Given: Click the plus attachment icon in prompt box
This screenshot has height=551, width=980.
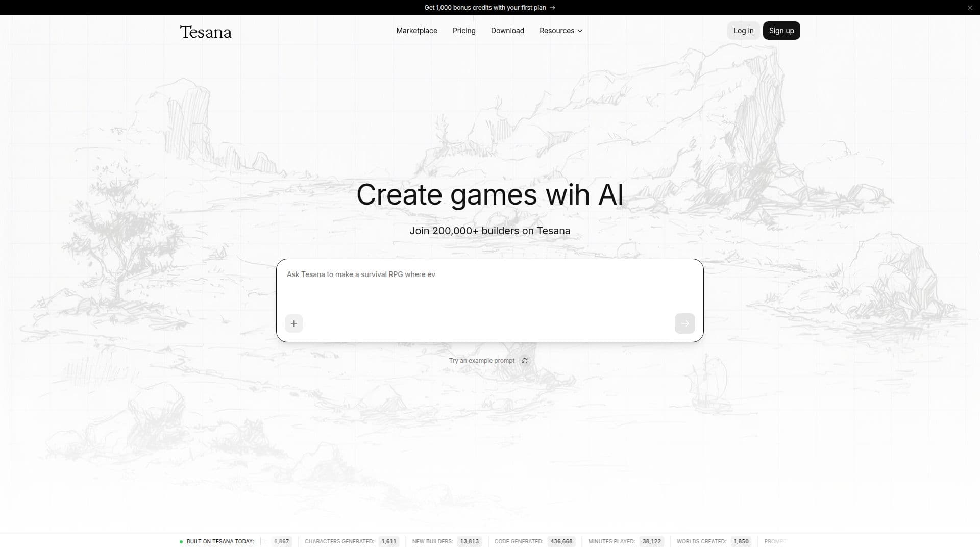Looking at the screenshot, I should (x=293, y=323).
